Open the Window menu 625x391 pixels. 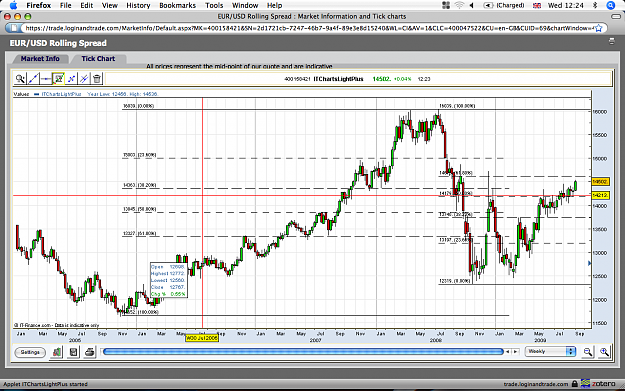click(245, 5)
